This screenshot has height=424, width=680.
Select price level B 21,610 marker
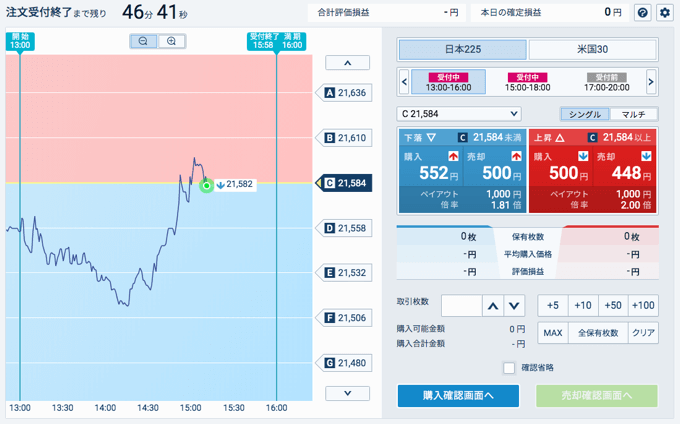pyautogui.click(x=345, y=138)
